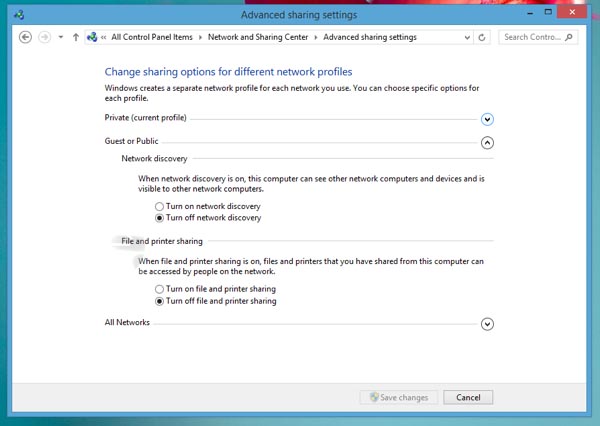Click the Cancel button
The image size is (600, 426).
click(x=468, y=397)
